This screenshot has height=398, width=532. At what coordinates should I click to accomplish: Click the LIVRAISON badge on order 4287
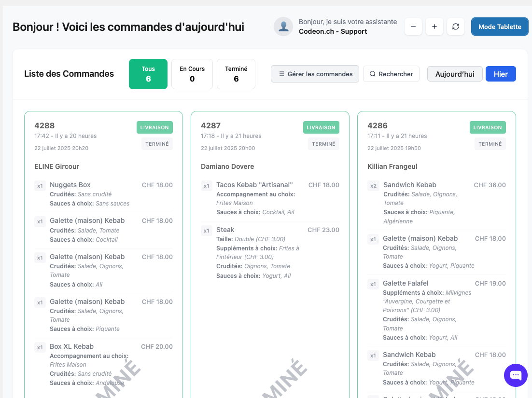click(321, 127)
